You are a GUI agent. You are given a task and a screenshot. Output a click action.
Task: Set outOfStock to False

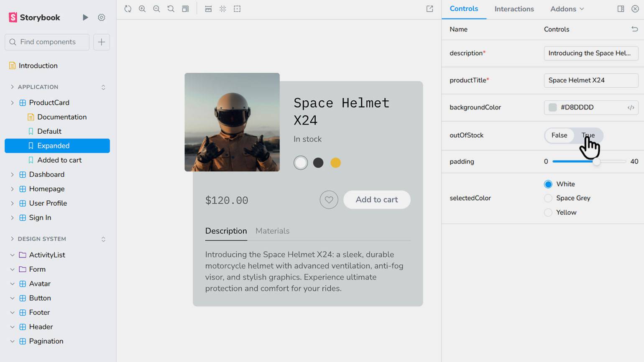pyautogui.click(x=559, y=135)
